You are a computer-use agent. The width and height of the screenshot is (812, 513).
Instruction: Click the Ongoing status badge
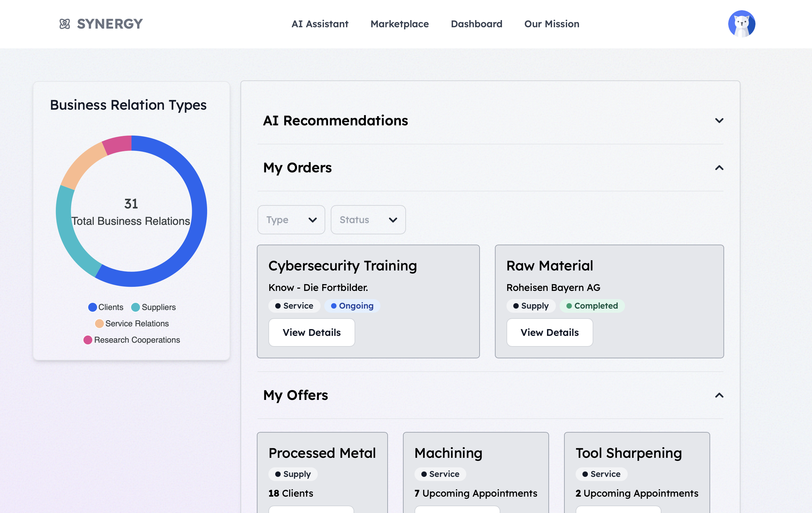[352, 306]
